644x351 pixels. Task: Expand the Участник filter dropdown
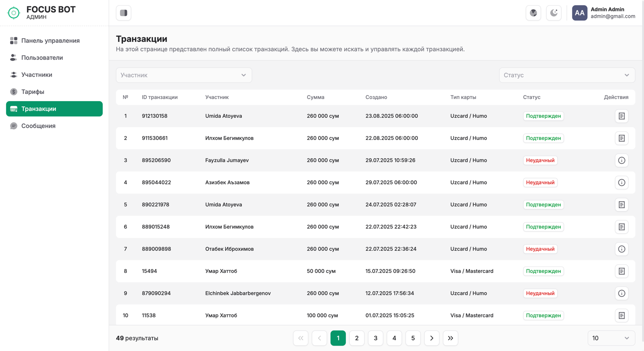click(184, 75)
